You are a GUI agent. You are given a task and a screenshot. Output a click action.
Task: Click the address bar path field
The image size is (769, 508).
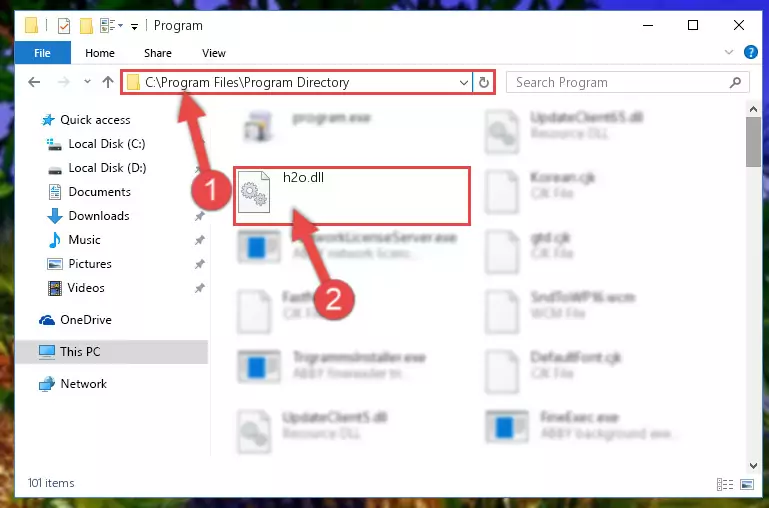(297, 82)
